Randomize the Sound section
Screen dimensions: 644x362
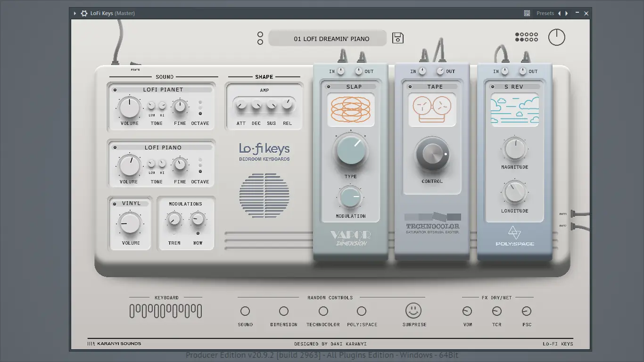click(245, 311)
